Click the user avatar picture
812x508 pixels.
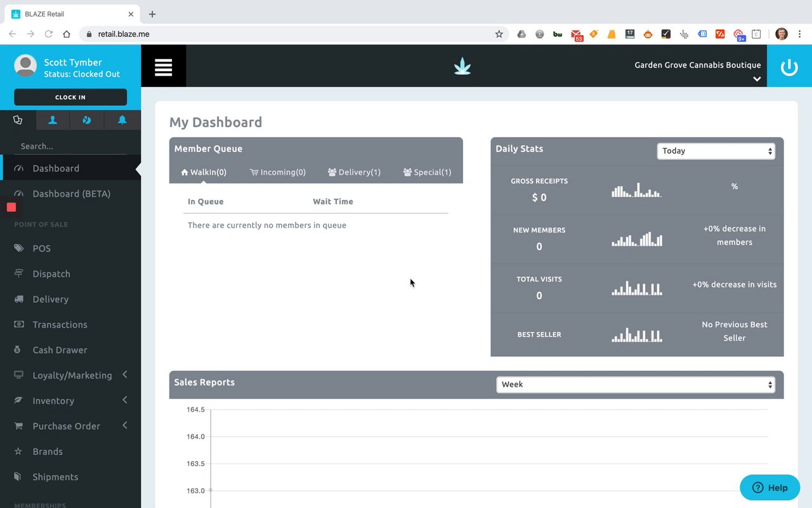(25, 65)
